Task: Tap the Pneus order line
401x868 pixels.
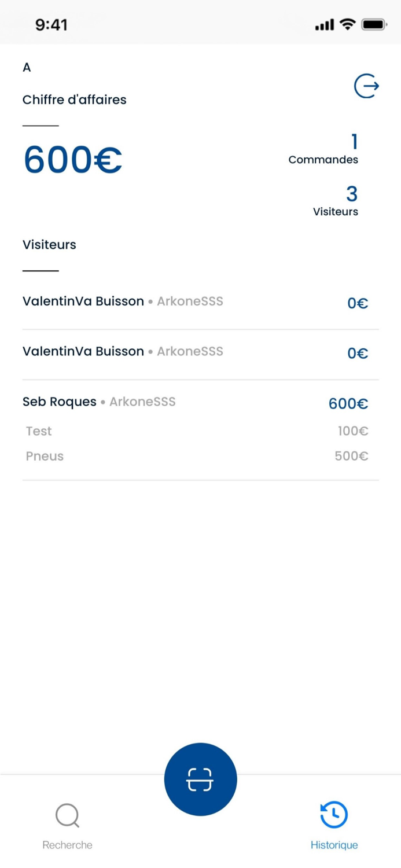Action: tap(45, 456)
